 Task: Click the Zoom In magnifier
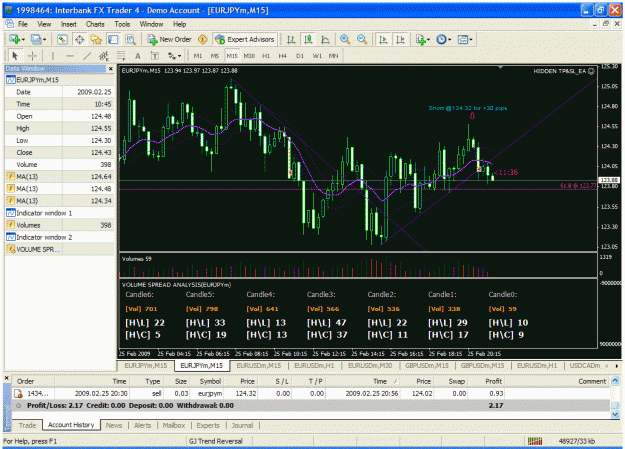pos(345,39)
